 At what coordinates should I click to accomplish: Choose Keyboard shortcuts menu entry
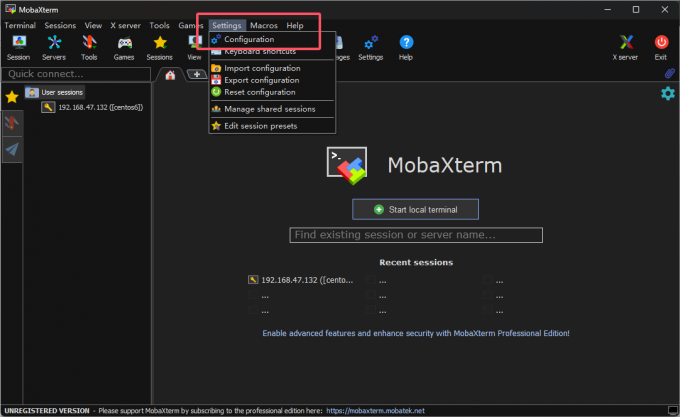[272, 52]
